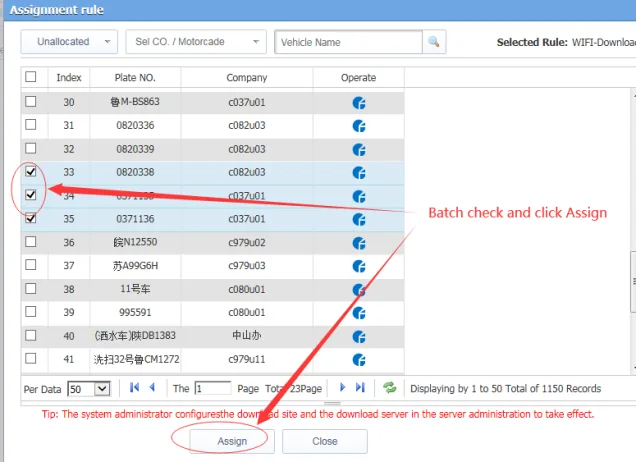Click the Plate NO. column header
This screenshot has width=636, height=462.
tap(135, 77)
